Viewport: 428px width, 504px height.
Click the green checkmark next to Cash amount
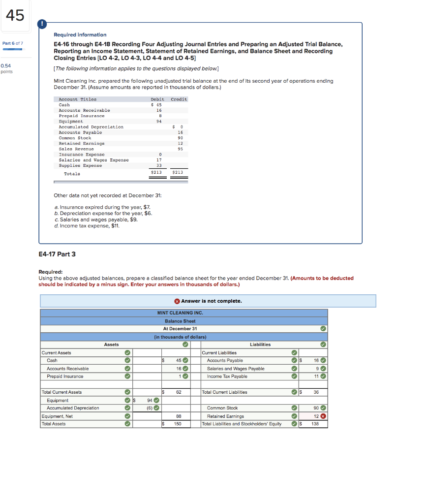click(x=186, y=360)
